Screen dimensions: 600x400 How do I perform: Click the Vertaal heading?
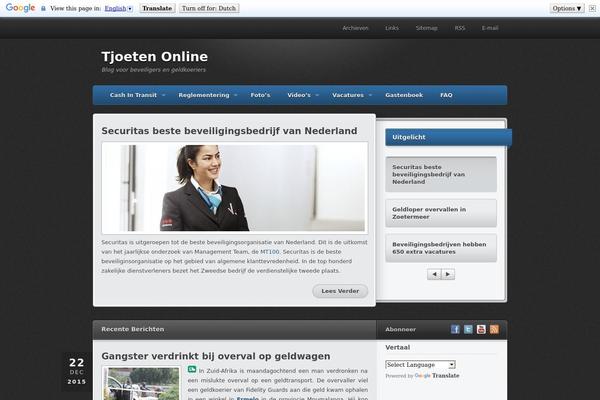(x=398, y=348)
